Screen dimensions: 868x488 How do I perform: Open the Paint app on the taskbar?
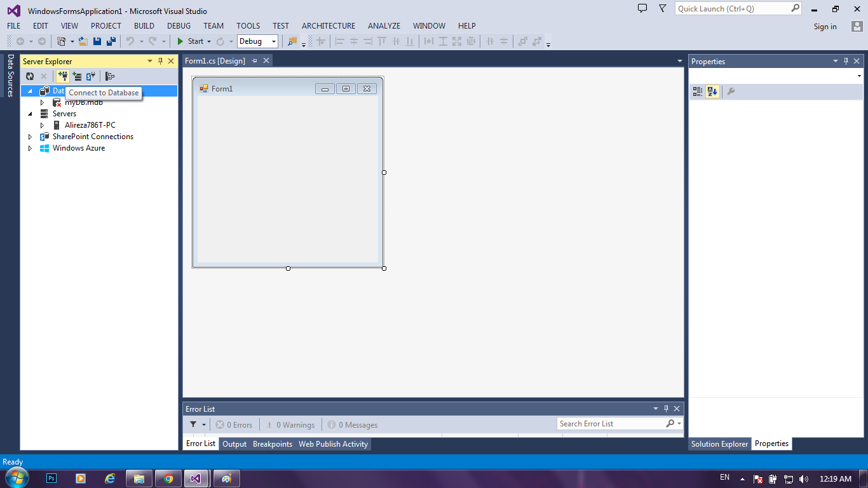click(226, 478)
